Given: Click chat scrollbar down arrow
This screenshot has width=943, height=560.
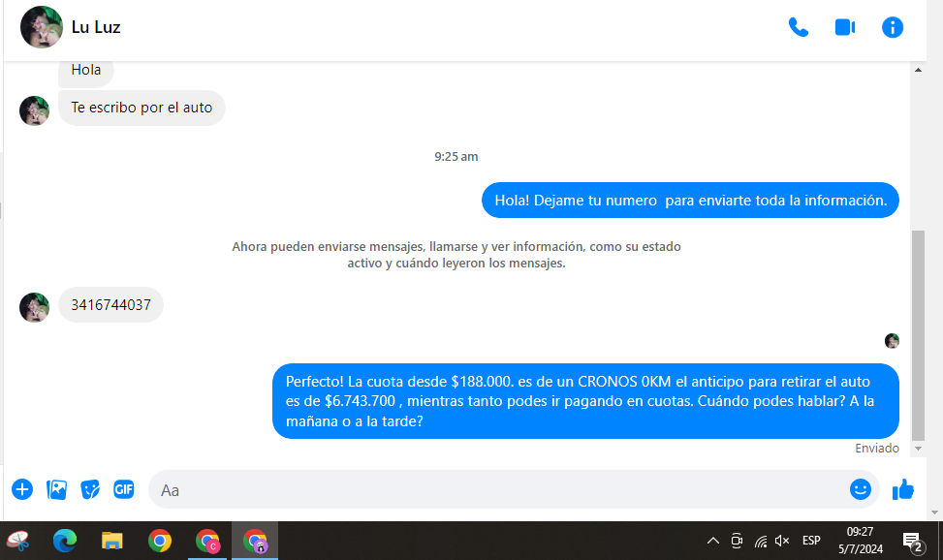Looking at the screenshot, I should [918, 449].
